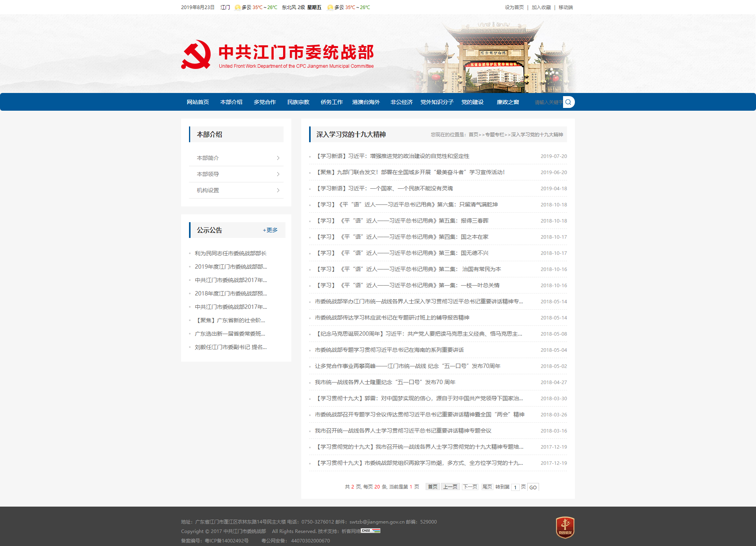Click the red shield badge in footer
Viewport: 756px width, 546px height.
(x=565, y=527)
